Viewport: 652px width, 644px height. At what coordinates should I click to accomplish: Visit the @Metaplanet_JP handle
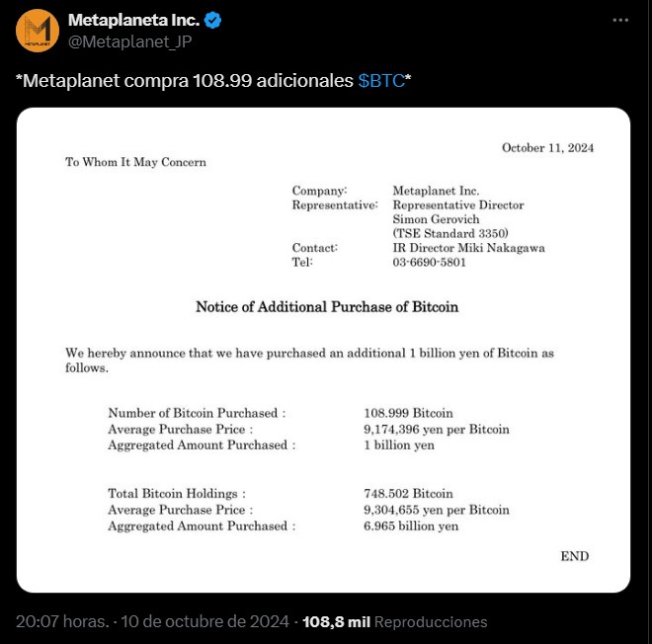pyautogui.click(x=129, y=42)
